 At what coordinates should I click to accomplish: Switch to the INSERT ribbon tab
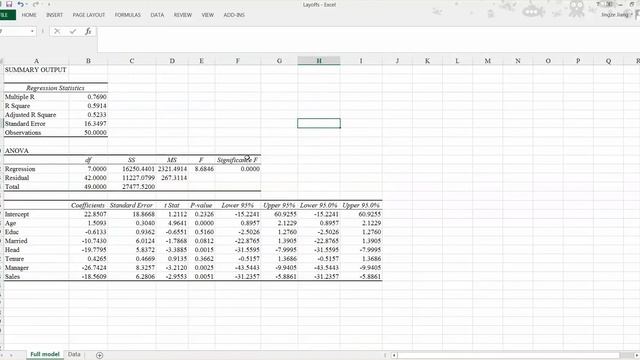coord(54,15)
